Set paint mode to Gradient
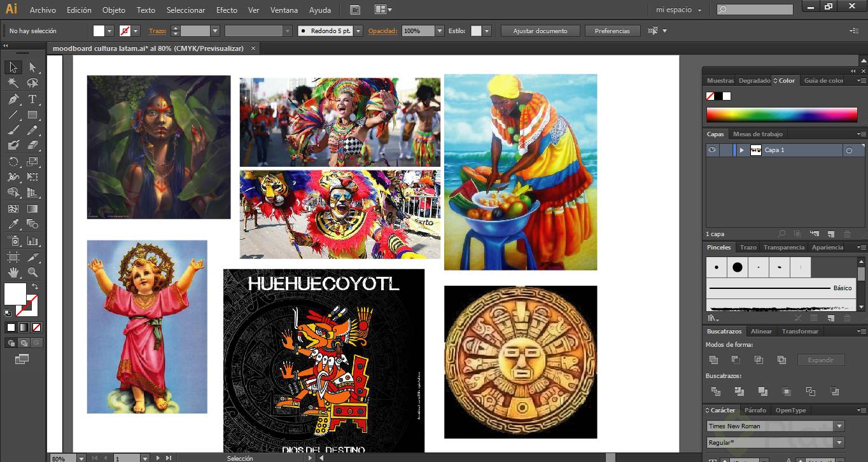The width and height of the screenshot is (868, 462). (x=24, y=328)
